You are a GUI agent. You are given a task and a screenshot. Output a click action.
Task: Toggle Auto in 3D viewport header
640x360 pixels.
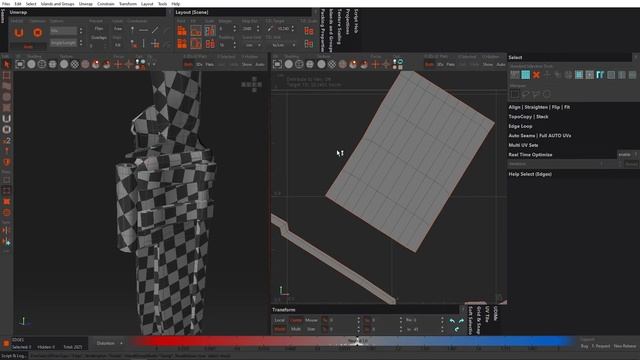pos(260,64)
